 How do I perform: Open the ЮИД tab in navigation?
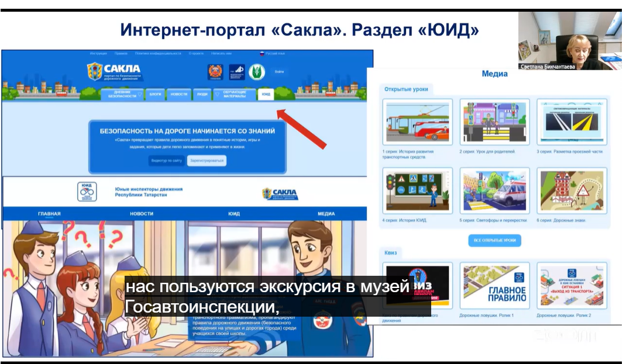[x=266, y=94]
